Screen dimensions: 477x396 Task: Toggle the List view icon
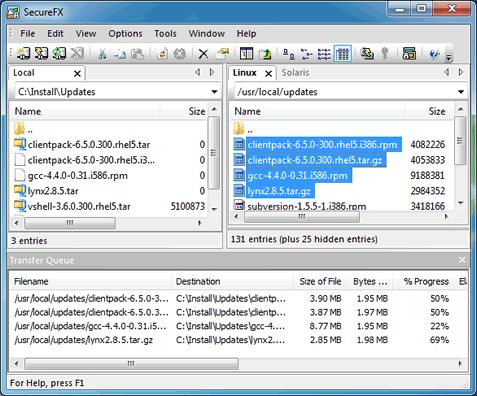(x=324, y=54)
